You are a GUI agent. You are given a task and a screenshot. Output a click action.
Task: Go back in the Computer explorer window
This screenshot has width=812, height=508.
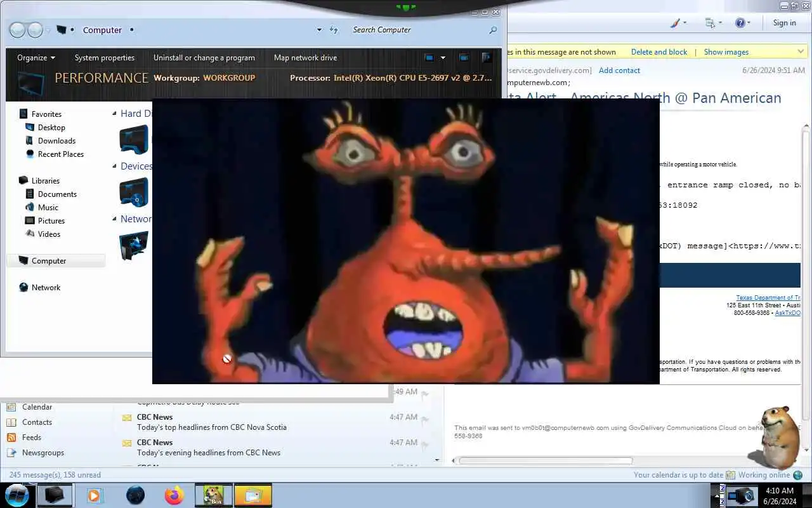tap(18, 30)
